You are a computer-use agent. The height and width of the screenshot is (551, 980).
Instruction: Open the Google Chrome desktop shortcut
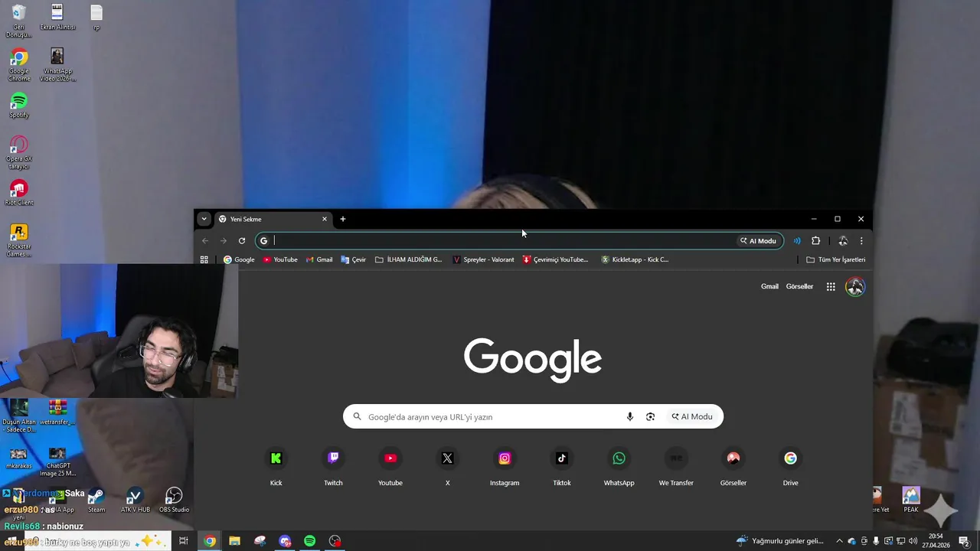click(x=19, y=65)
